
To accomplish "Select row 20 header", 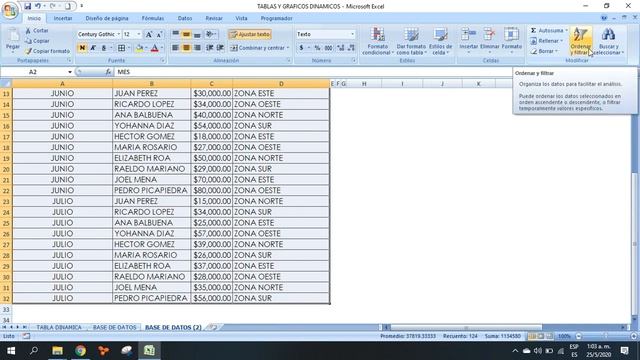I will tap(6, 169).
